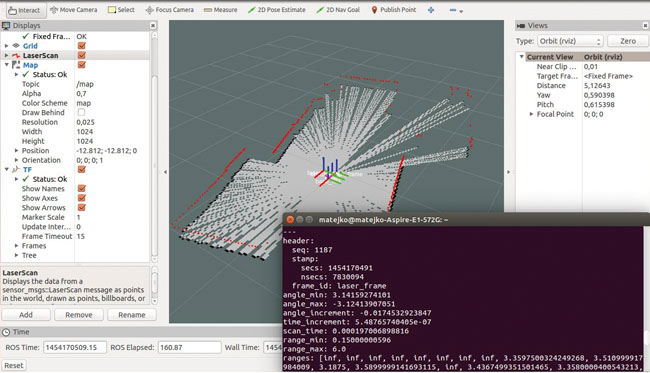Click the Views panel camera icon
Viewport: 650px width, 373px height.
click(x=521, y=26)
